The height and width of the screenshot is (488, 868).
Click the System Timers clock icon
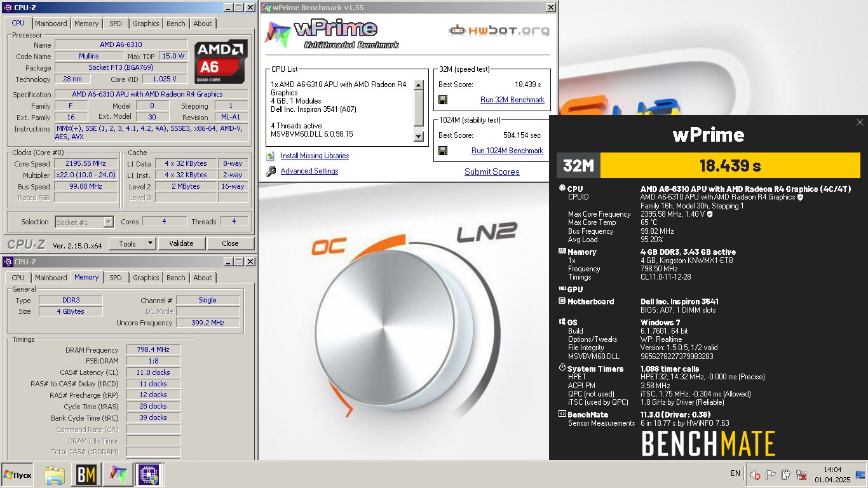562,369
